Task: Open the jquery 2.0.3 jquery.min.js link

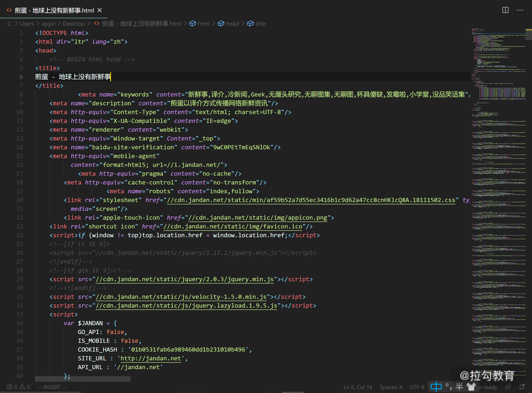Action: [x=184, y=279]
